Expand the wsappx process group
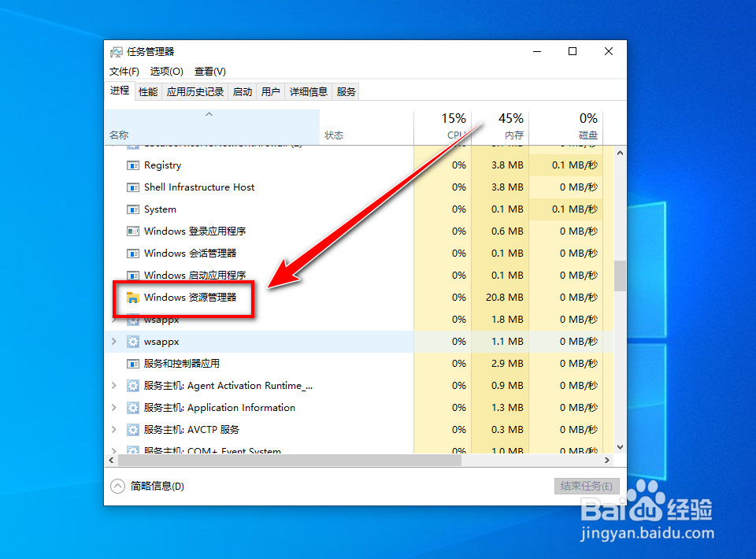Image resolution: width=756 pixels, height=559 pixels. pyautogui.click(x=115, y=341)
